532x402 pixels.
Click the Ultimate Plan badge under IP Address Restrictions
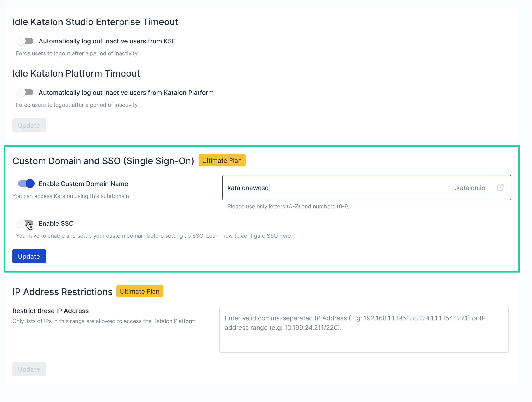139,291
